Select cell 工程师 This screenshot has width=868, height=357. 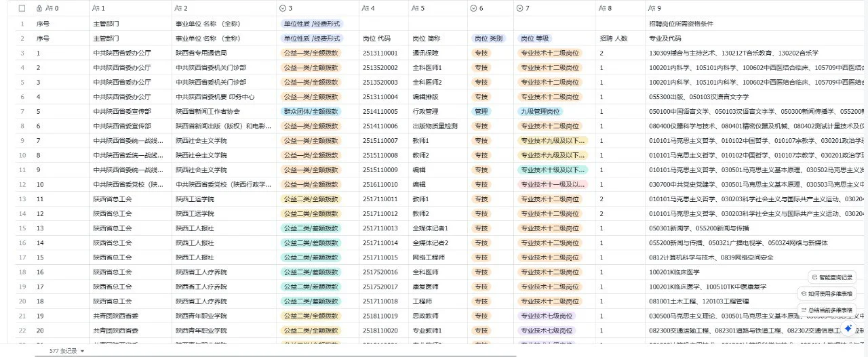(437, 301)
